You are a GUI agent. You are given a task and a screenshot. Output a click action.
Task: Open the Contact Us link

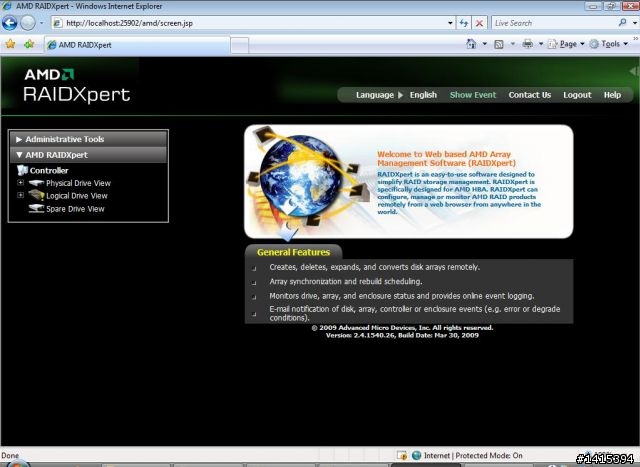(x=530, y=95)
